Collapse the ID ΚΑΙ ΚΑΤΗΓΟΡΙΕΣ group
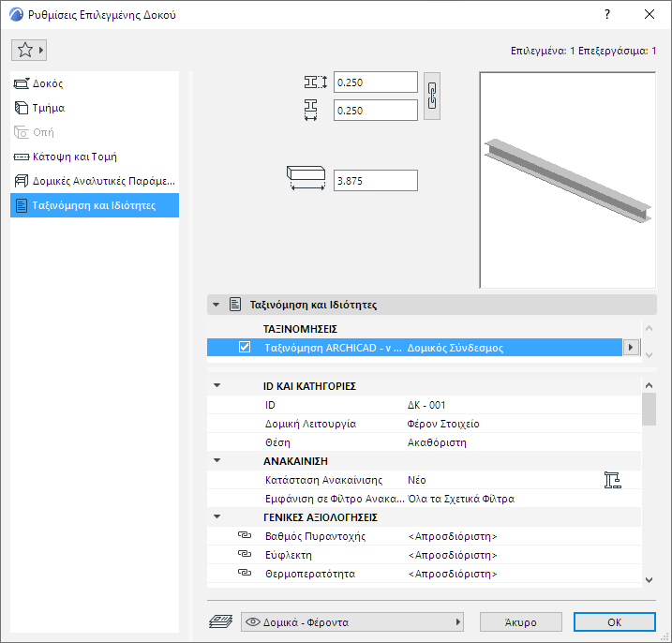The width and height of the screenshot is (672, 643). click(x=217, y=385)
